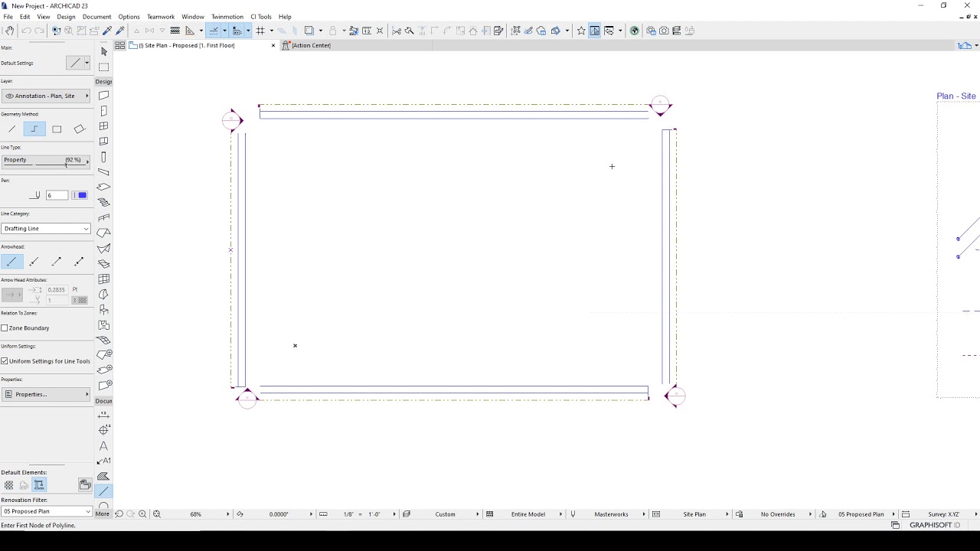
Task: Click the Undo arrow icon
Action: (x=26, y=31)
